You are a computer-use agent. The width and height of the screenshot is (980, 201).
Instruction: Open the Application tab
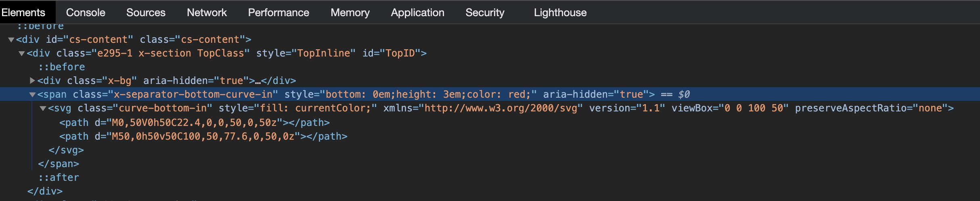[417, 13]
